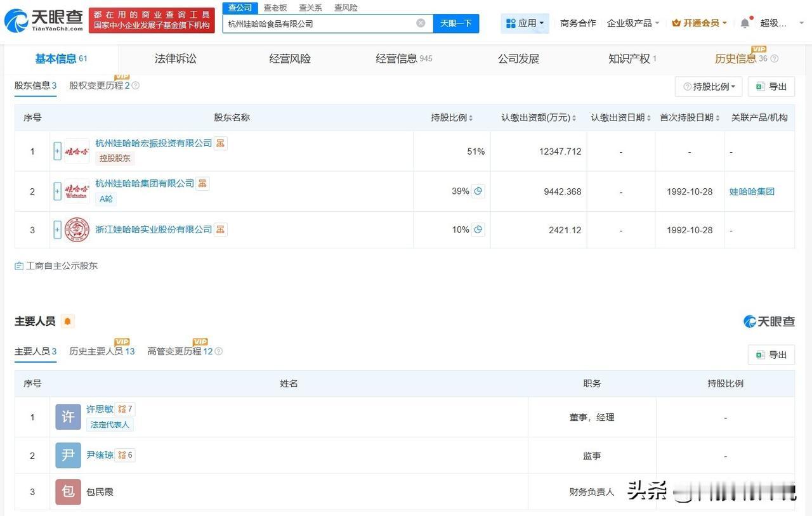Select the 历史主要人员 13 sub-tab
Image resolution: width=812 pixels, height=516 pixels.
tap(102, 351)
